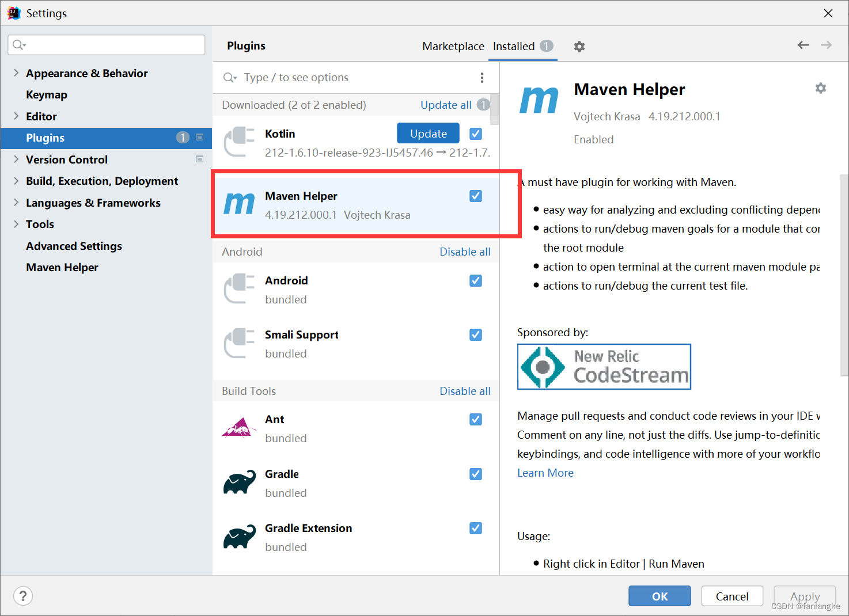Click the Ant plugin icon
This screenshot has width=849, height=616.
click(x=239, y=428)
